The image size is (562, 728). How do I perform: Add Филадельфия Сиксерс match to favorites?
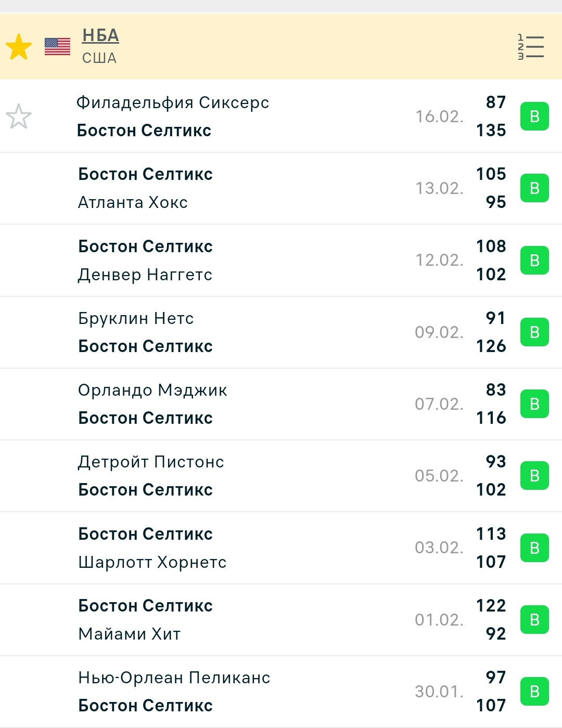[x=19, y=116]
